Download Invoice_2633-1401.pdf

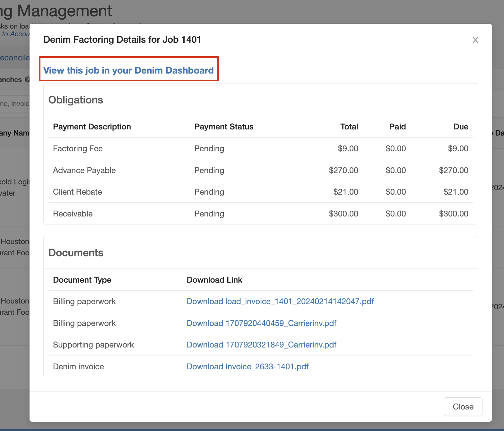pyautogui.click(x=248, y=366)
